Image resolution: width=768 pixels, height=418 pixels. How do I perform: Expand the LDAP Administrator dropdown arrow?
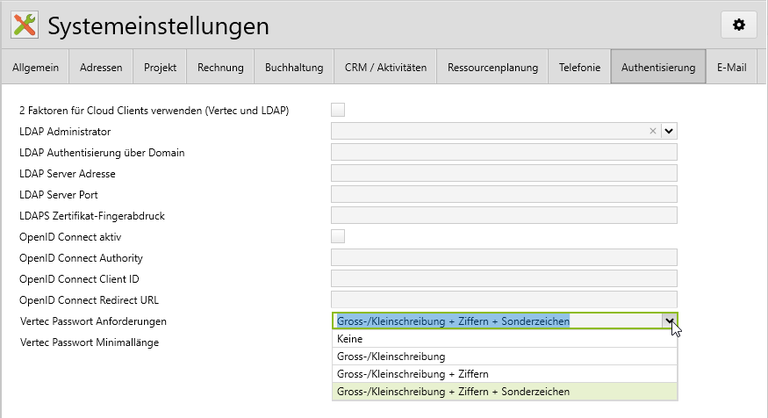click(x=669, y=131)
